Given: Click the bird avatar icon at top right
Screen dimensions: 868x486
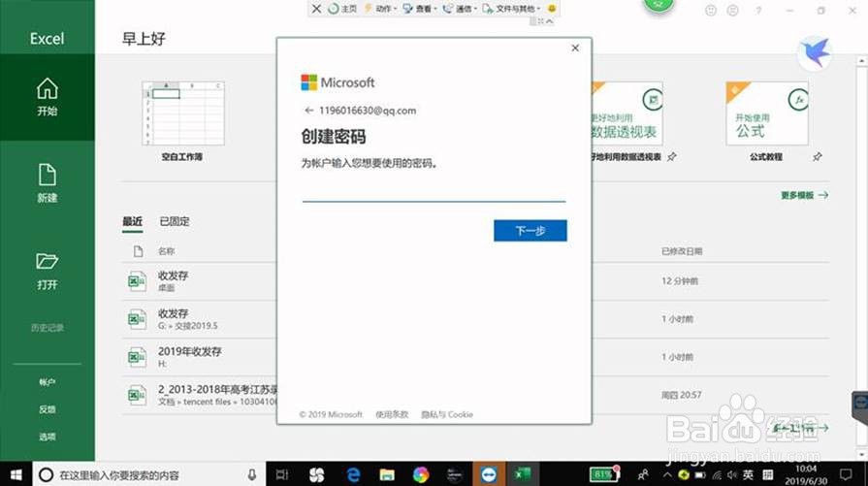Looking at the screenshot, I should coord(815,53).
